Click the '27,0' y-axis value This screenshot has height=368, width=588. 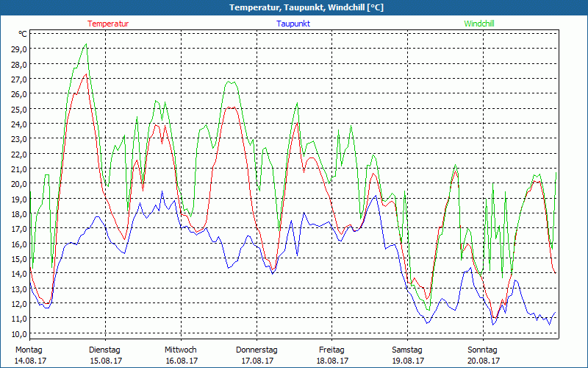tap(19, 79)
